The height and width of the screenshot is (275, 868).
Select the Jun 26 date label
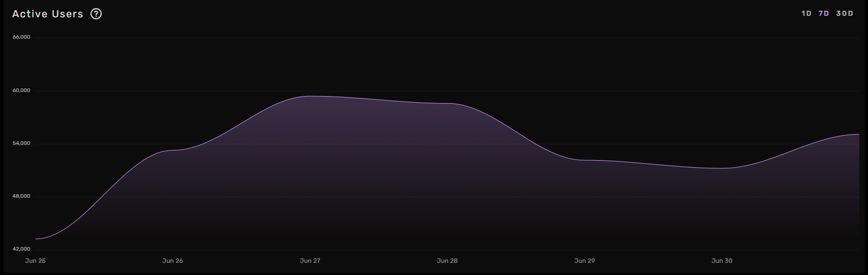tap(172, 261)
